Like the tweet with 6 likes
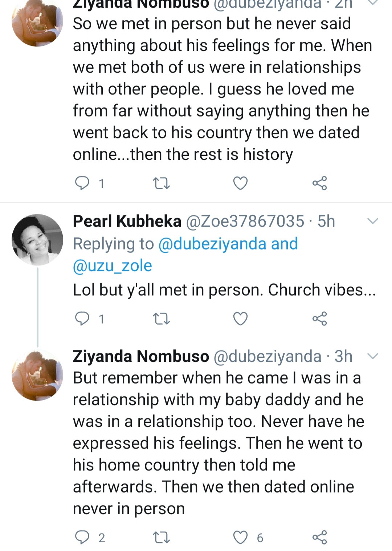392x551 pixels. pyautogui.click(x=240, y=537)
